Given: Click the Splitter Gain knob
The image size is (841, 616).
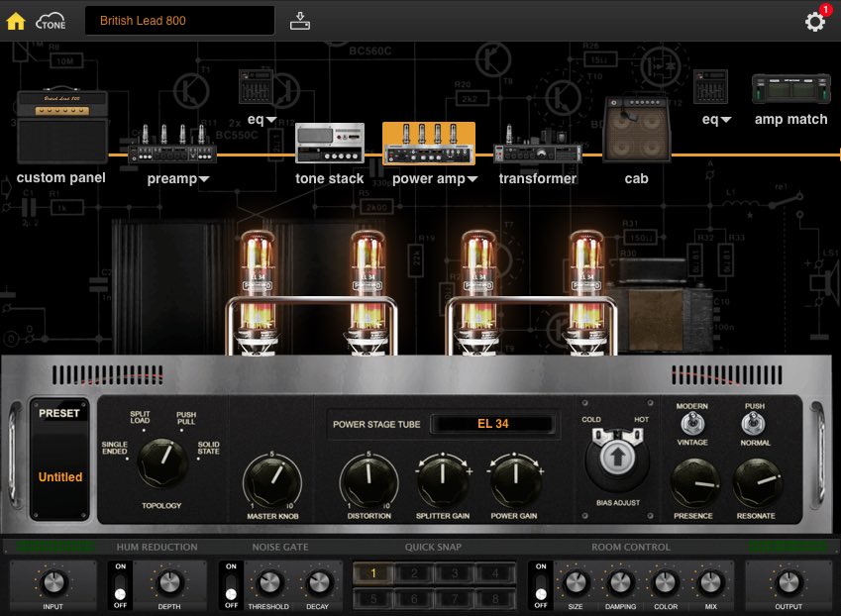Looking at the screenshot, I should coord(443,481).
